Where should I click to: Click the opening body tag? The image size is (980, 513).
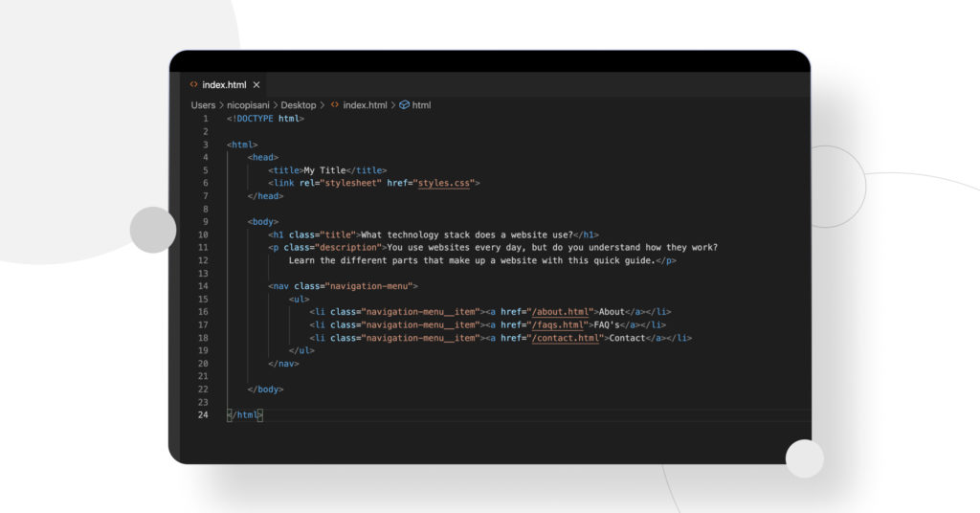[263, 222]
